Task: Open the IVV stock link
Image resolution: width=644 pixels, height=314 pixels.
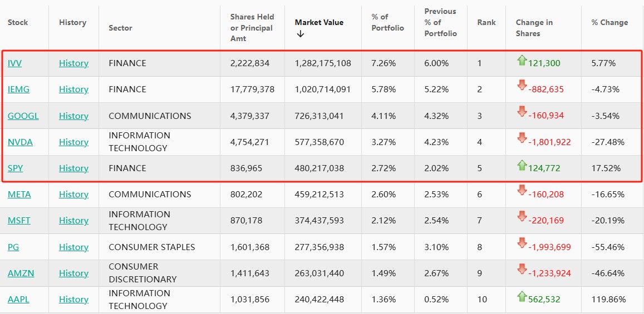Action: pos(14,63)
